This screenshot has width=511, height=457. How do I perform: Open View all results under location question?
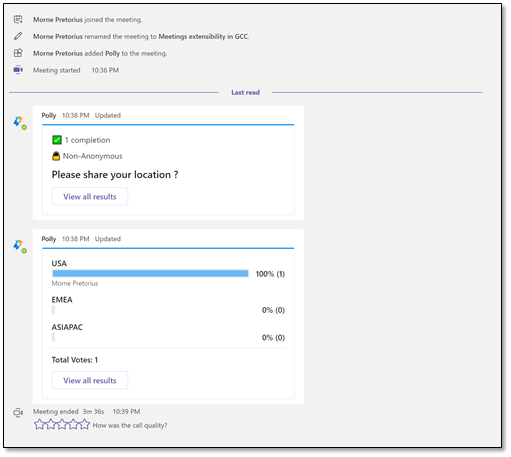(90, 197)
